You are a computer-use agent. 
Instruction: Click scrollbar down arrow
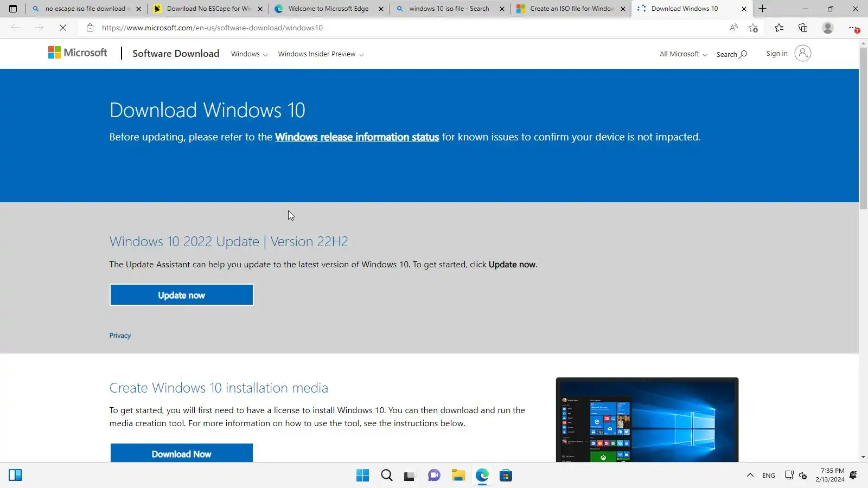pyautogui.click(x=863, y=458)
